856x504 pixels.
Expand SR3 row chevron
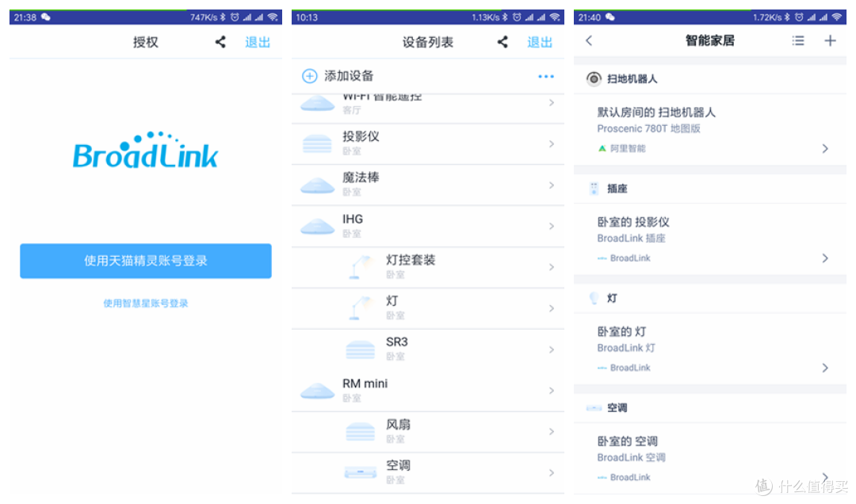coord(552,349)
